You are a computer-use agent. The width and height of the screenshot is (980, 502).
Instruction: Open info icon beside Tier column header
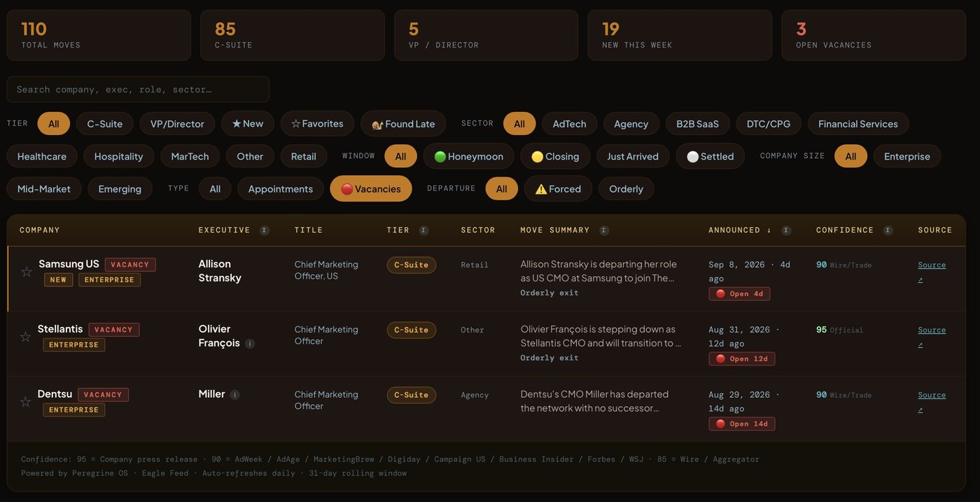[423, 230]
